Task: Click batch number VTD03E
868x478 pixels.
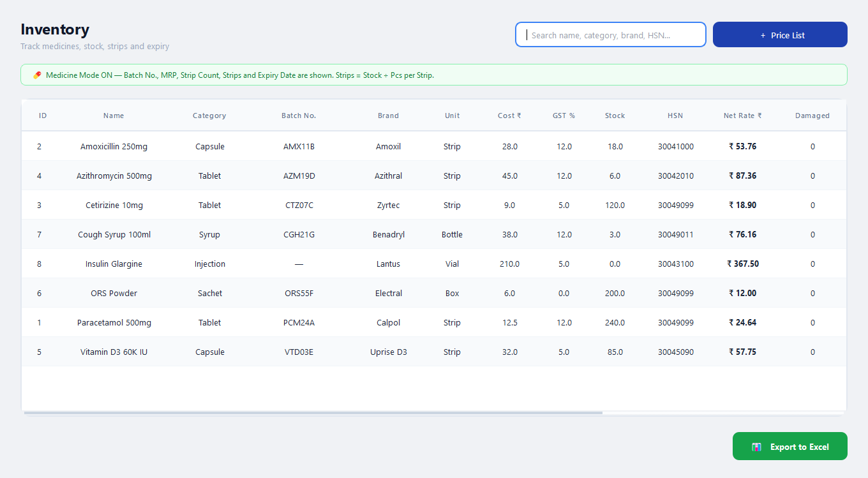Action: pos(299,352)
